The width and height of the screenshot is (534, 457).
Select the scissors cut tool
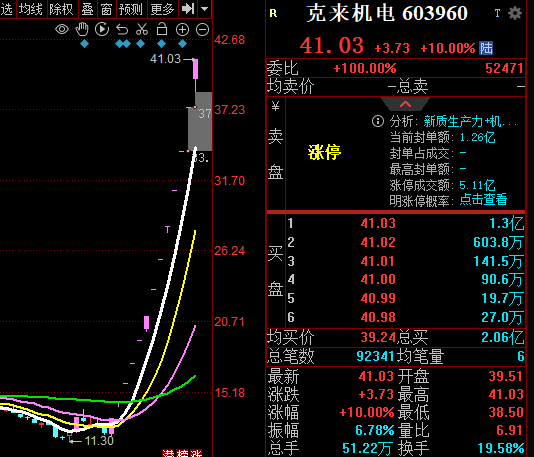click(142, 30)
